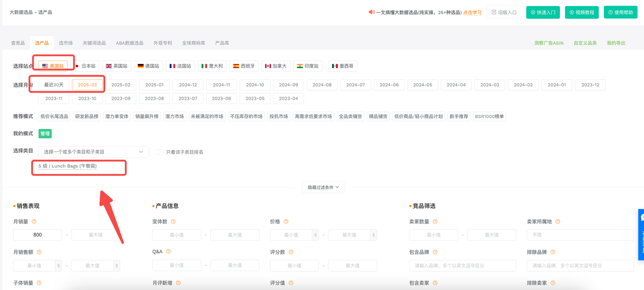
Task: Click the question icon beside 价格
Action: point(286,222)
